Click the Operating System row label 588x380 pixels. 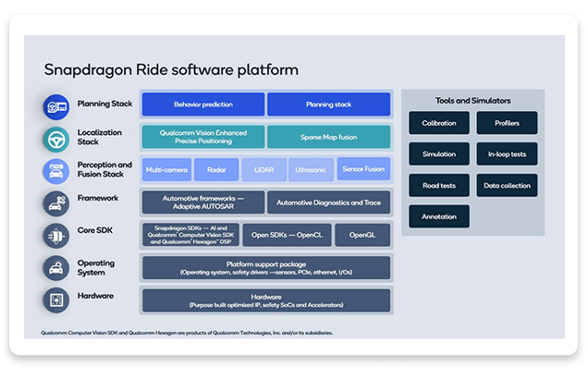[96, 268]
